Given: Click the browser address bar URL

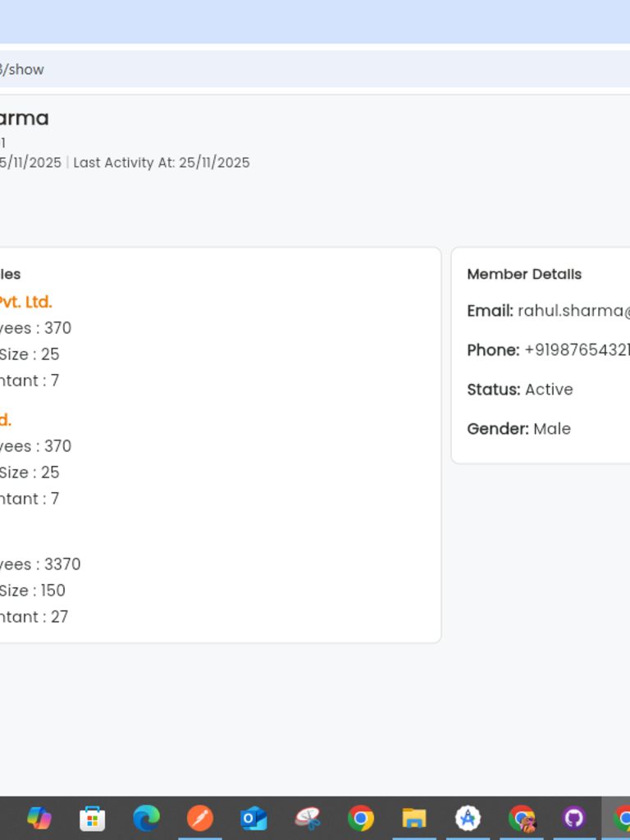Looking at the screenshot, I should pos(25,70).
